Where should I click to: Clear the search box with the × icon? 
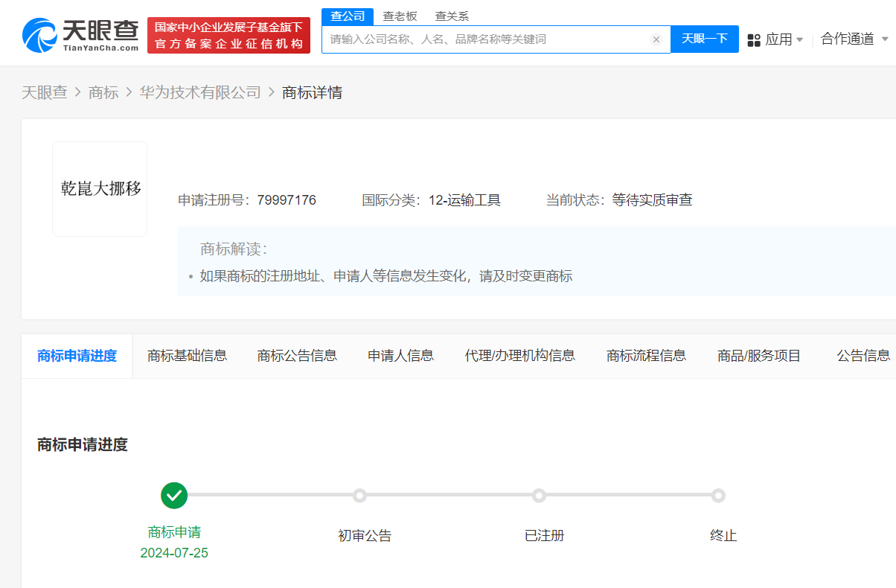(656, 39)
